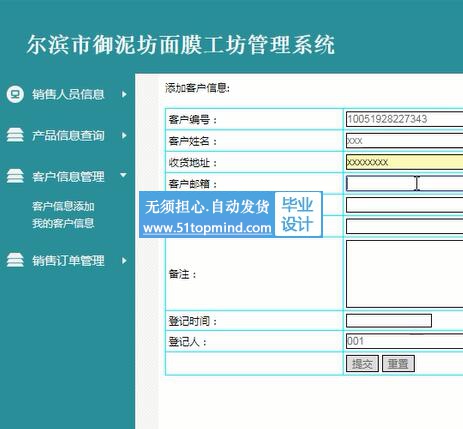Focus the 客户姓名 input field
Screen dimensions: 463x429
(404, 141)
